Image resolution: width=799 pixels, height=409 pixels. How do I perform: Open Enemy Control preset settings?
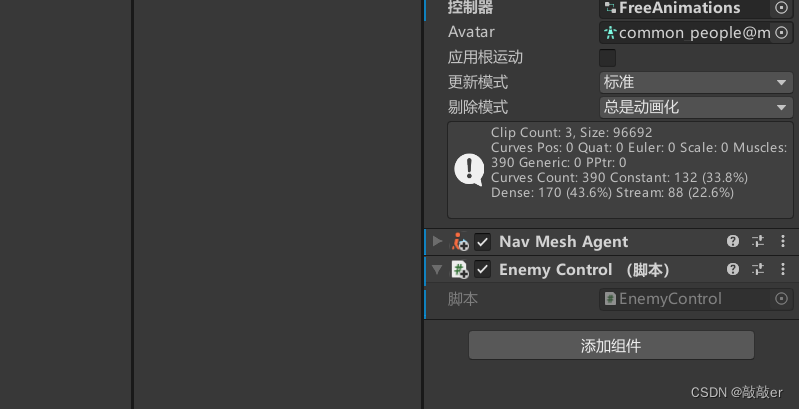pos(758,269)
